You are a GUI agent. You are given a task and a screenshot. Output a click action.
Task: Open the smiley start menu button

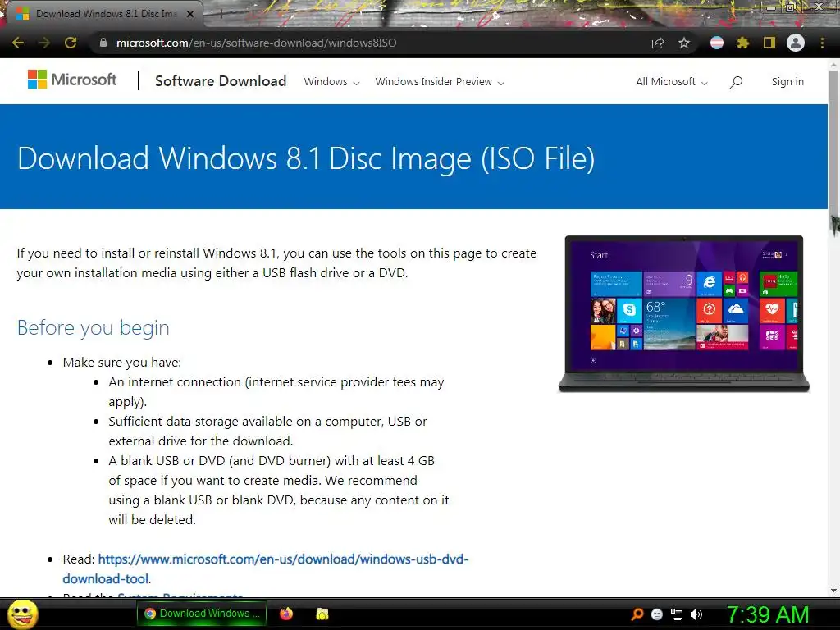click(x=22, y=614)
